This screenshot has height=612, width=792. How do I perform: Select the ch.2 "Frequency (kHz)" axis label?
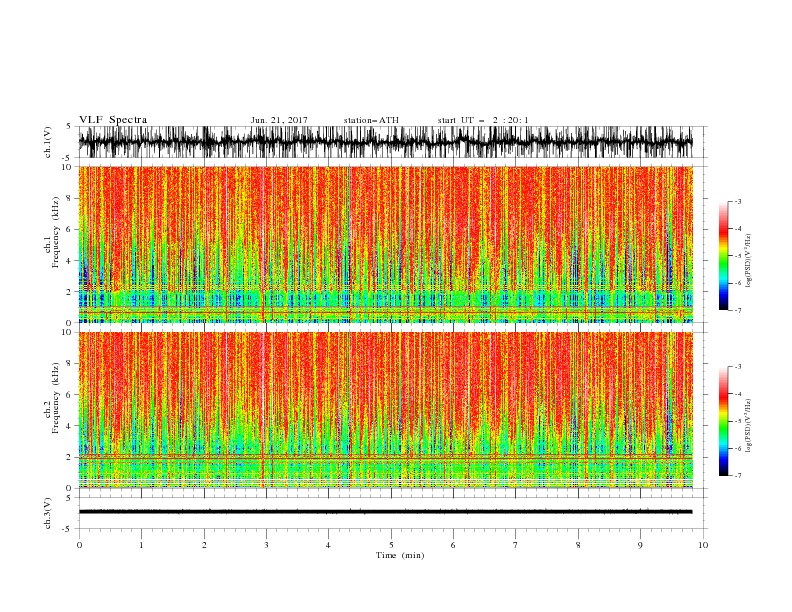pyautogui.click(x=56, y=398)
